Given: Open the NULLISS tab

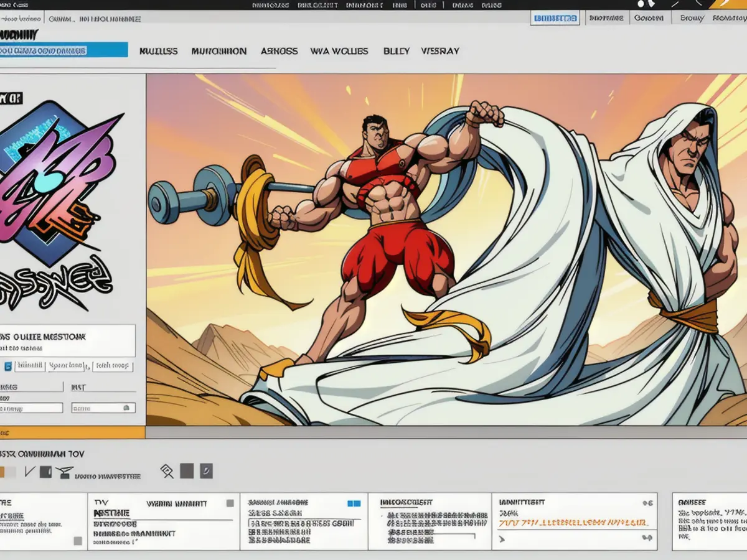Looking at the screenshot, I should tap(159, 51).
